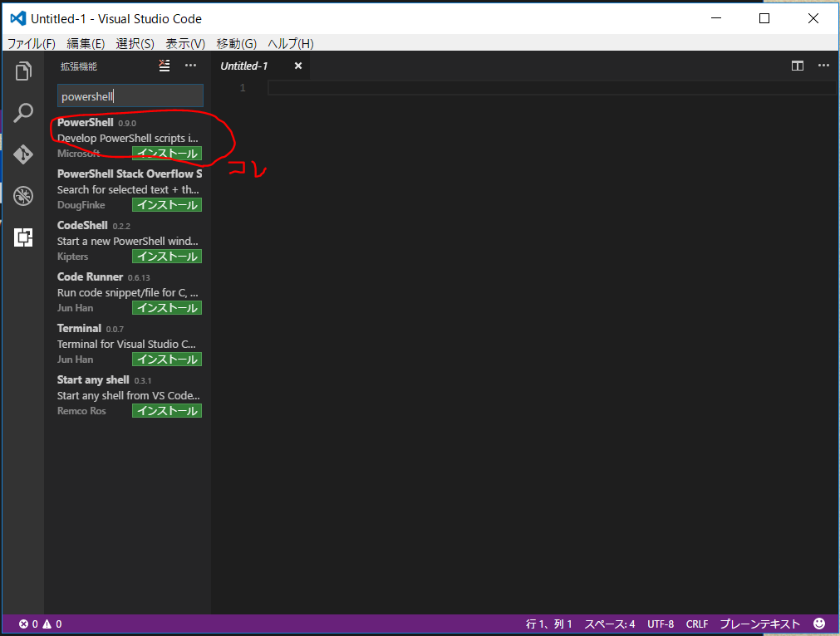
Task: Install the PowerShell extension by Microsoft
Action: [x=167, y=153]
